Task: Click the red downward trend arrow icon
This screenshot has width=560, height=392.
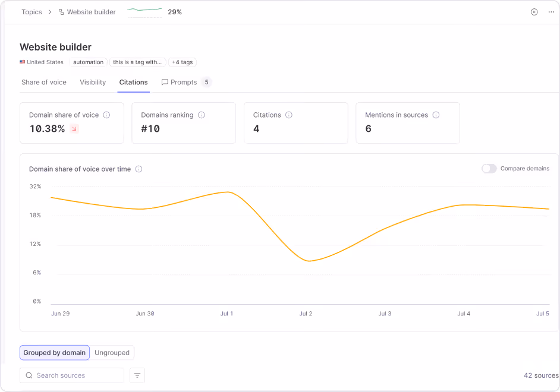Action: (74, 129)
